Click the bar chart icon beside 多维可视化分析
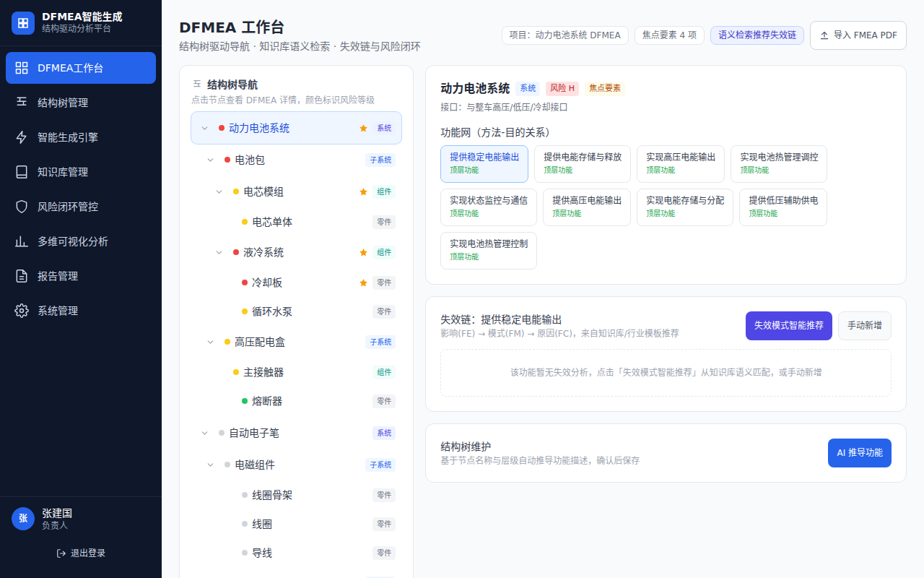924x578 pixels. pos(22,241)
